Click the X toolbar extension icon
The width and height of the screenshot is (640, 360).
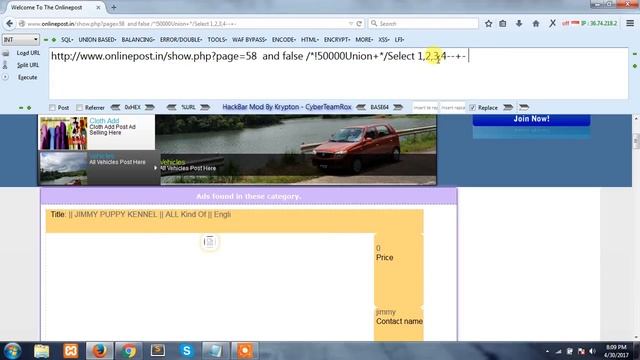[552, 24]
